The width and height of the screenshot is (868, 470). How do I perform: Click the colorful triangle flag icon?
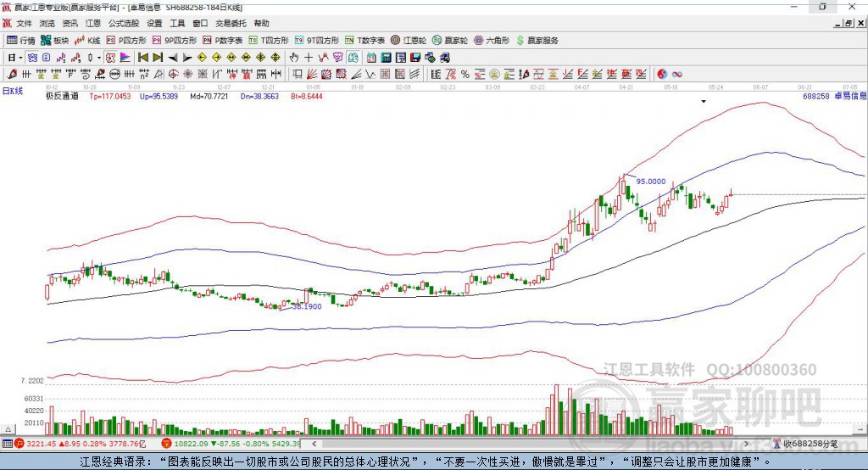click(125, 58)
